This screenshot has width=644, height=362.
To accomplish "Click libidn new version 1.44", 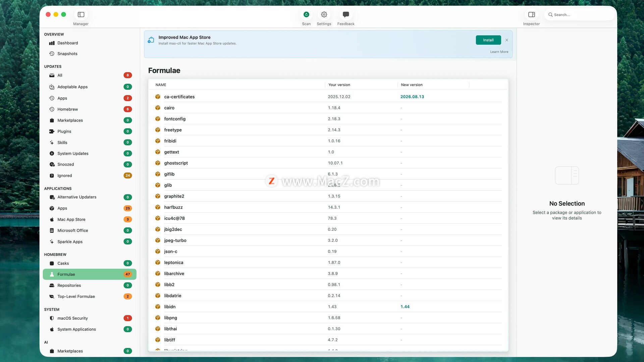I will pos(405,307).
